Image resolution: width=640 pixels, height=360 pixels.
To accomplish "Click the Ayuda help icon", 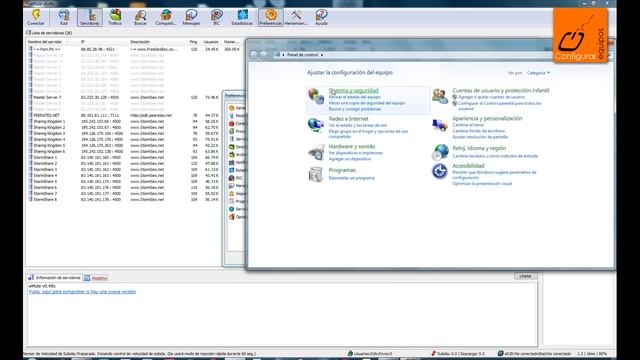I will click(x=321, y=18).
